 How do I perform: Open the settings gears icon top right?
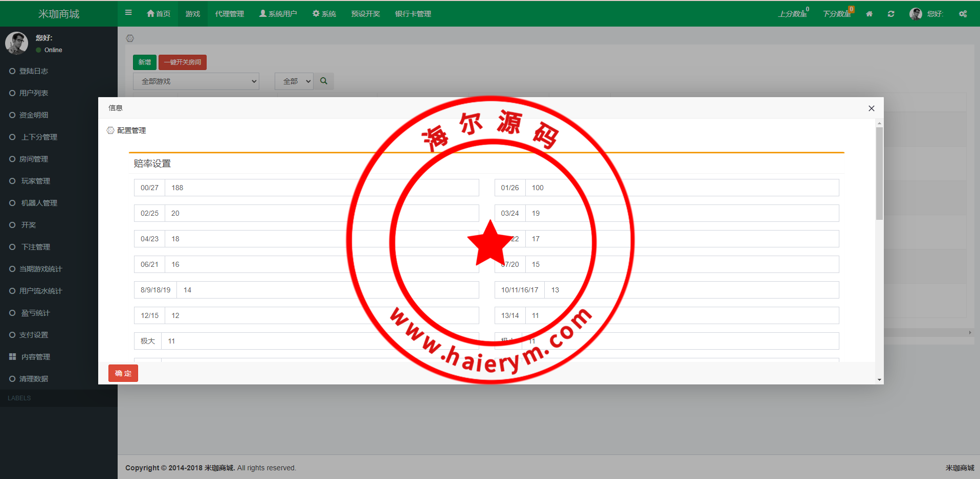[963, 14]
